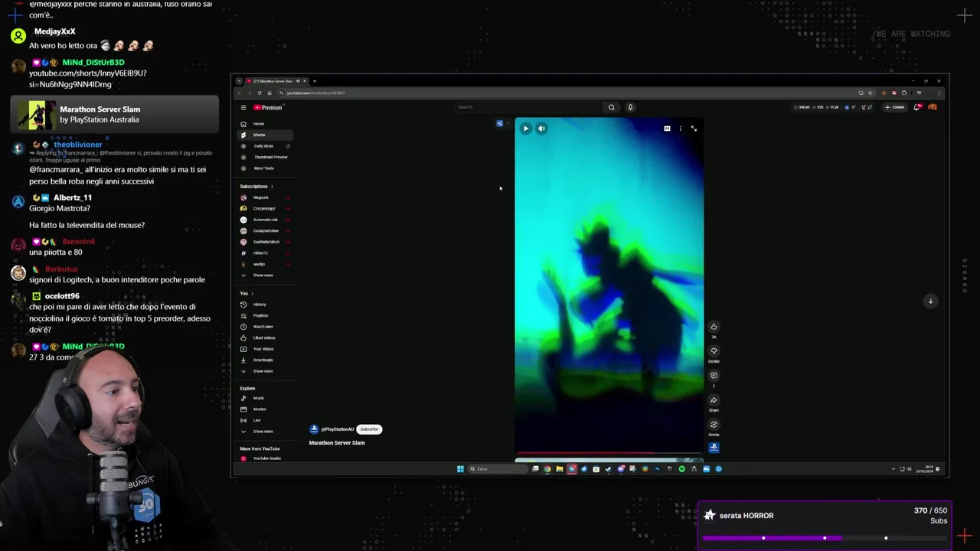Viewport: 980px width, 551px height.
Task: Show more under Live in Explore
Action: pos(264,431)
